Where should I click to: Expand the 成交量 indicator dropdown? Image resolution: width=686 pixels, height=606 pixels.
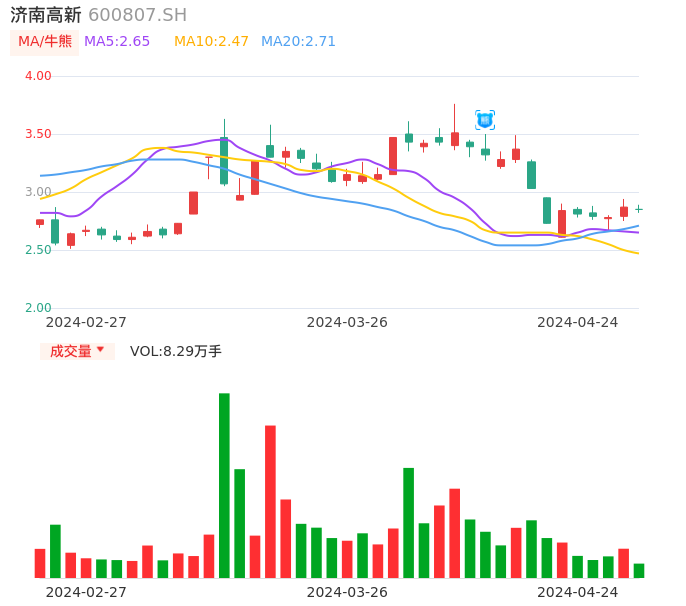click(77, 351)
